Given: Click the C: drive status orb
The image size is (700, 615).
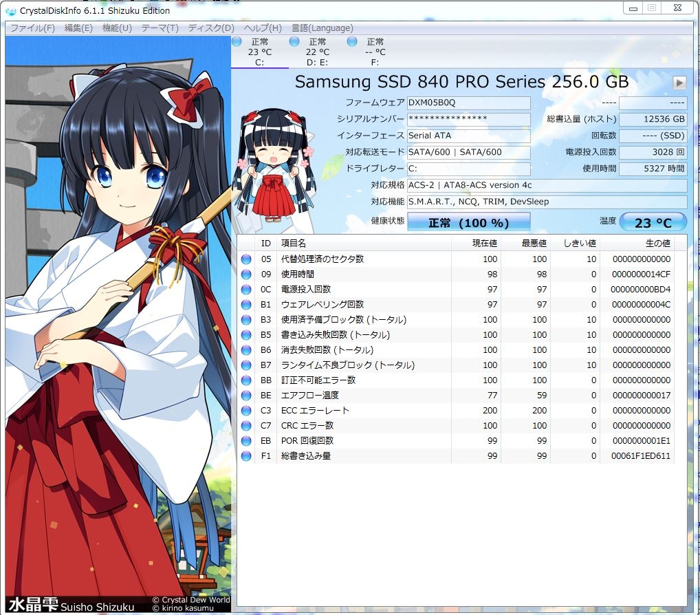Looking at the screenshot, I should [x=237, y=41].
